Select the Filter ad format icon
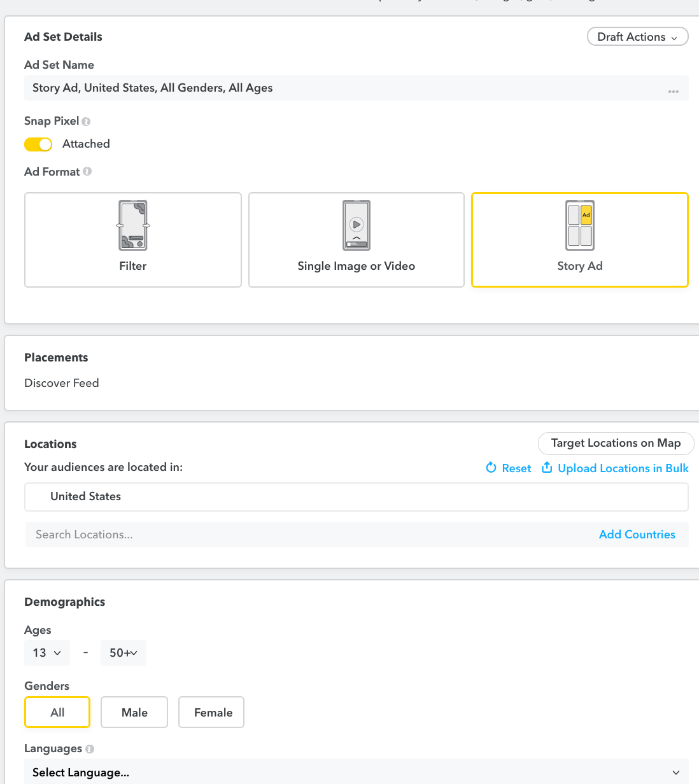The width and height of the screenshot is (699, 784). 132,225
